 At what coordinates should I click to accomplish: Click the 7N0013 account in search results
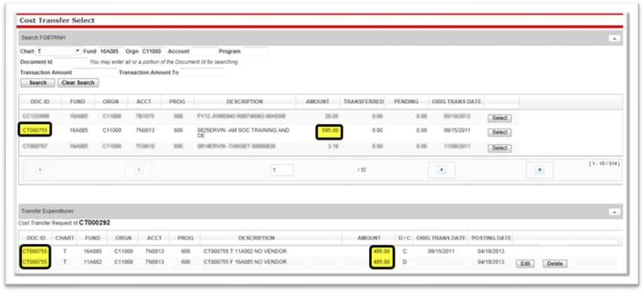[144, 131]
